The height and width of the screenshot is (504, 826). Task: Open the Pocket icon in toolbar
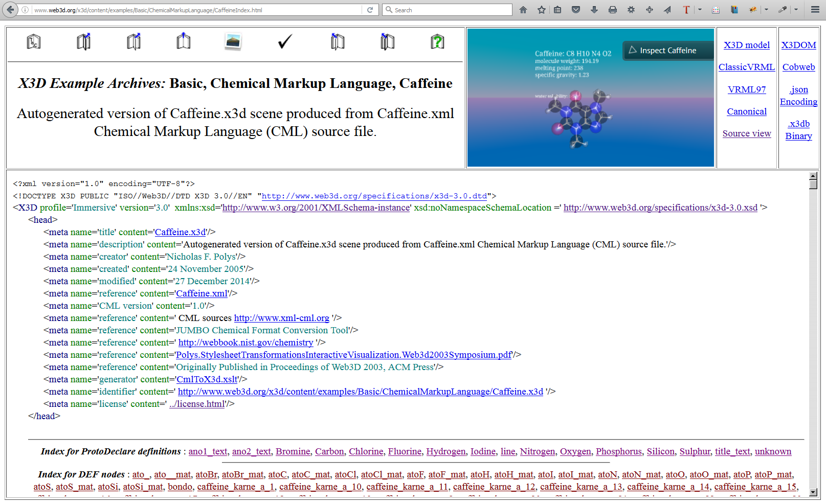[576, 10]
